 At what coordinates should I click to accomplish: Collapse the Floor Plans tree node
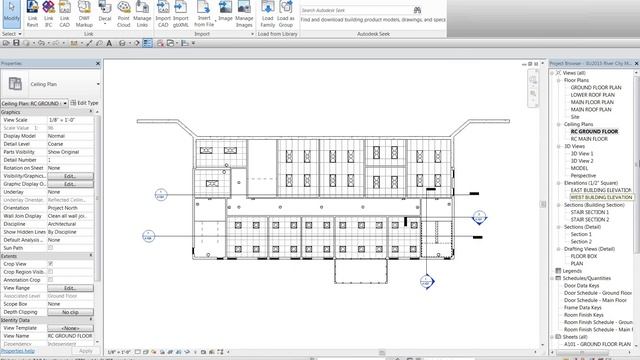pyautogui.click(x=559, y=80)
